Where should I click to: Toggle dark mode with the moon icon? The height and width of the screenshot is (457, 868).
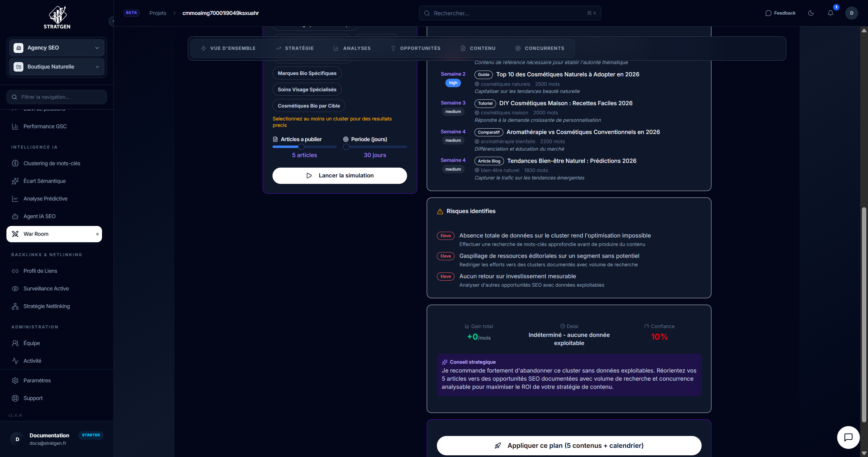point(811,13)
